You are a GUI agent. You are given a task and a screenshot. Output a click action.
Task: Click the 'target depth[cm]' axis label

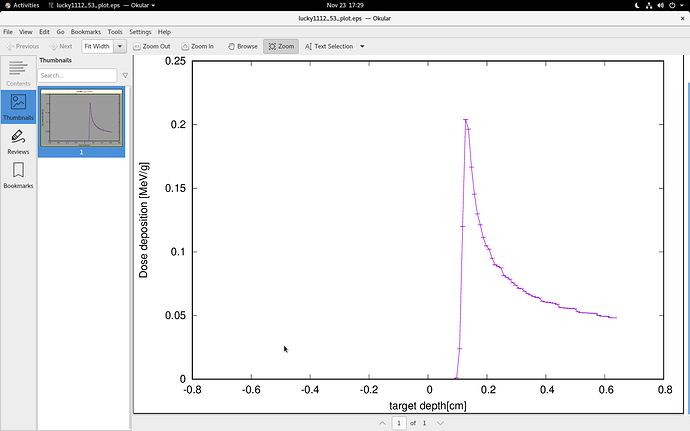point(427,405)
